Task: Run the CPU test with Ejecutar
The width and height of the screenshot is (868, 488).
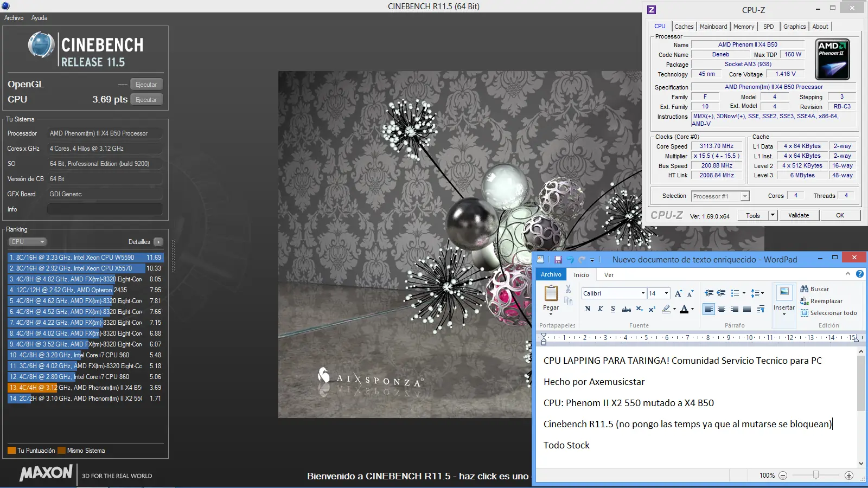Action: [146, 100]
